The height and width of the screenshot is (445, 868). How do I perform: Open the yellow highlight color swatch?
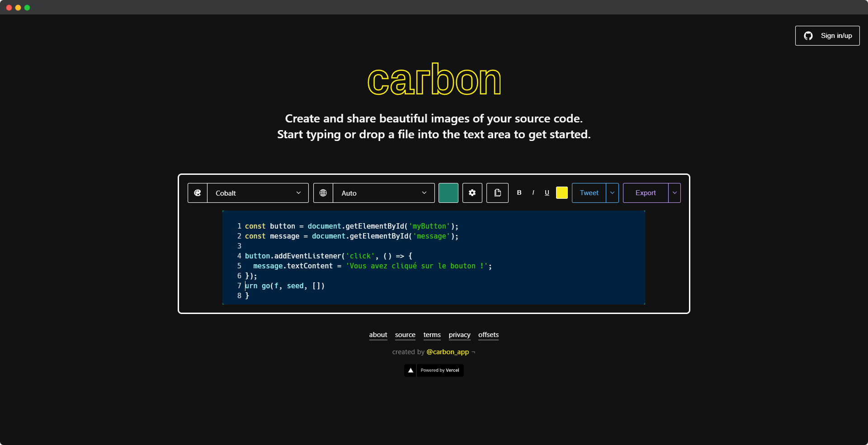point(562,193)
